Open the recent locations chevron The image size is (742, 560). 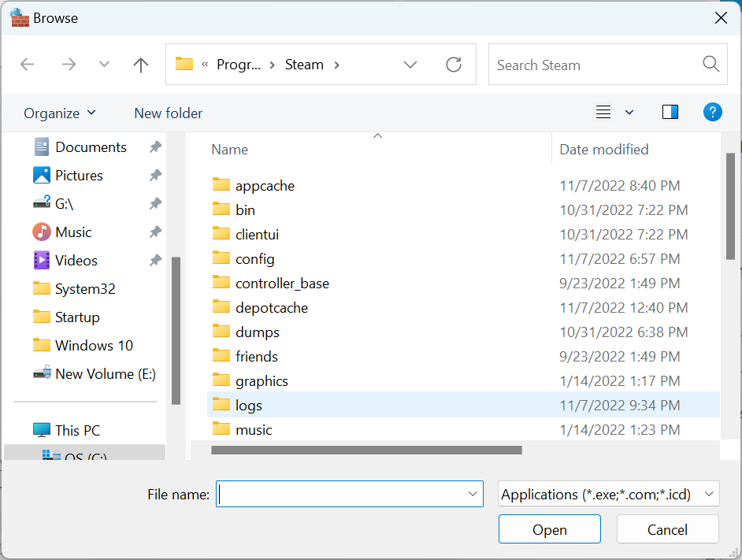point(104,65)
